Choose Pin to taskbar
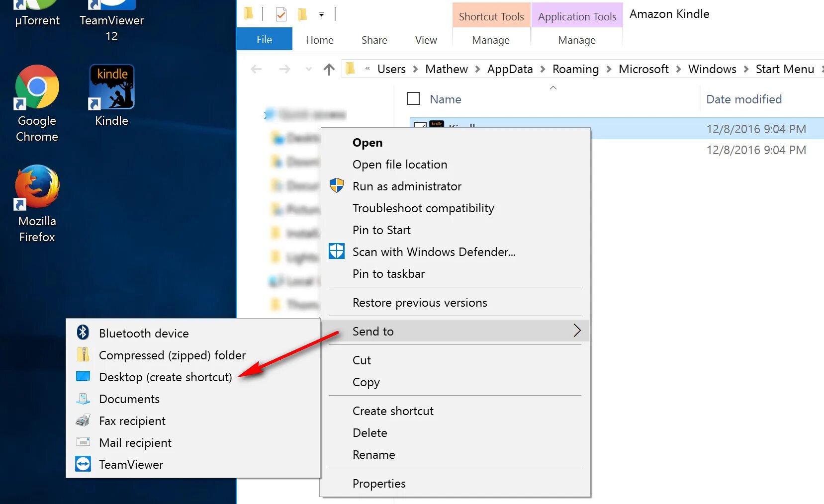Image resolution: width=824 pixels, height=504 pixels. click(x=455, y=274)
